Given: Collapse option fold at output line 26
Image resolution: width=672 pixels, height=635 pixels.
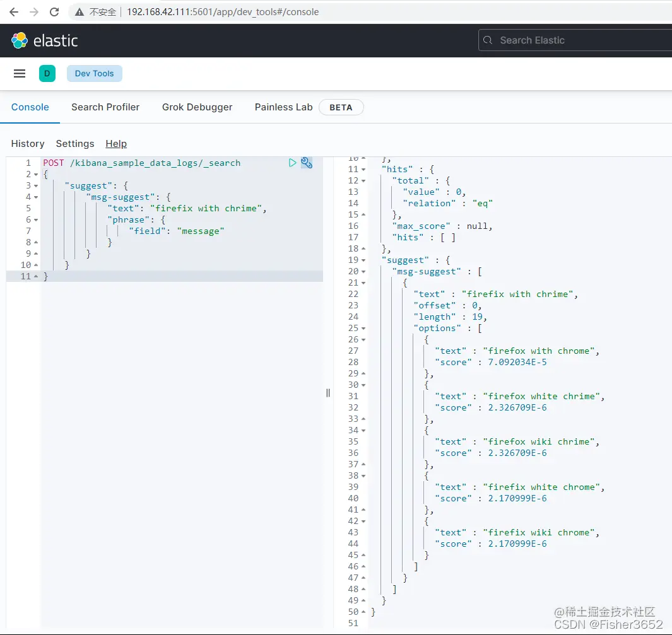Looking at the screenshot, I should pyautogui.click(x=363, y=339).
